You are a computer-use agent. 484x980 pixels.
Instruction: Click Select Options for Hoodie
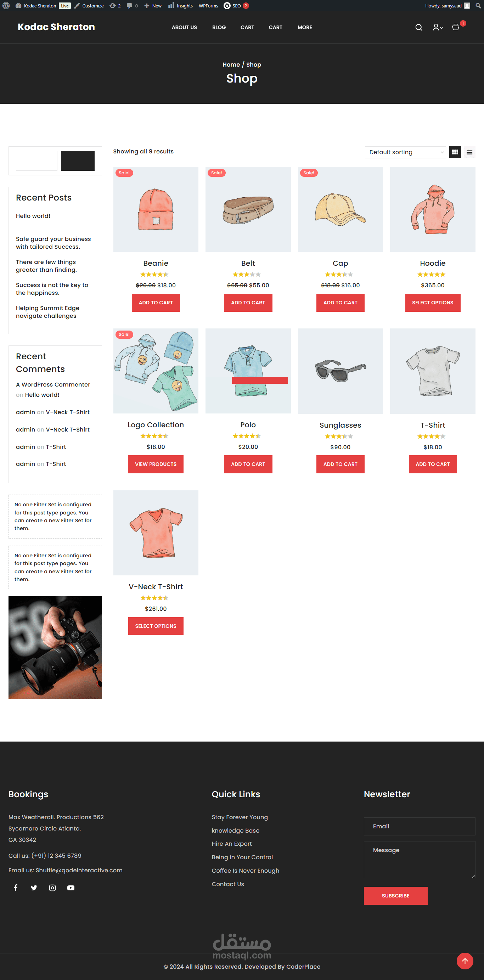433,303
